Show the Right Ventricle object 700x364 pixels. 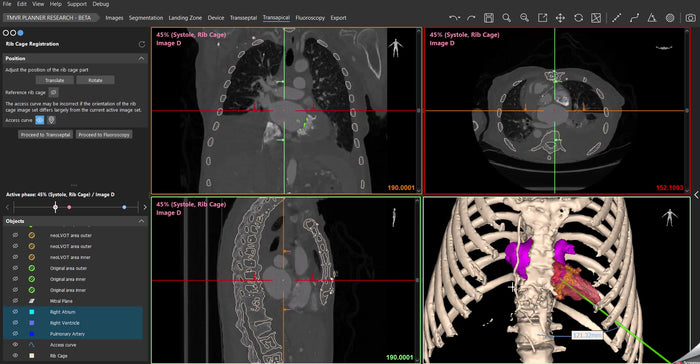click(15, 323)
